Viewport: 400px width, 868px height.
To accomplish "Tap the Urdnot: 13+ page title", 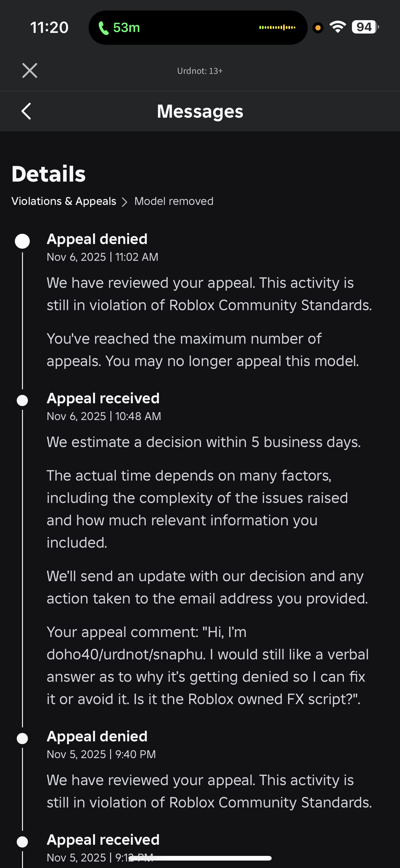I will (x=200, y=71).
